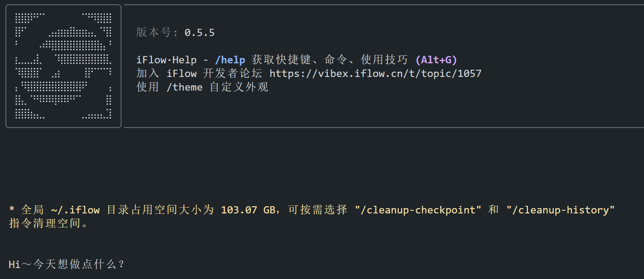Click the 可按需选择 text in warning
644x279 pixels.
318,210
